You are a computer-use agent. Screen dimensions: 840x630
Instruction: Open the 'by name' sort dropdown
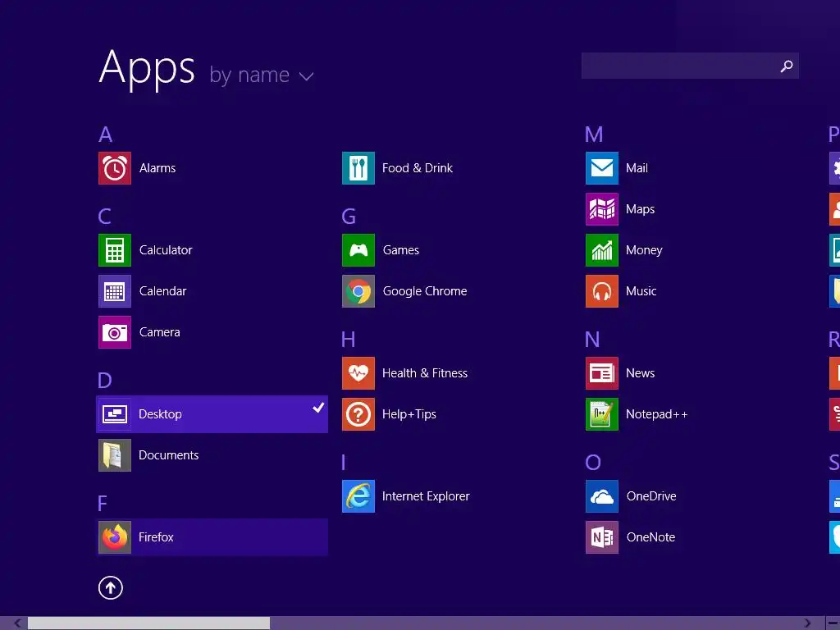point(262,75)
